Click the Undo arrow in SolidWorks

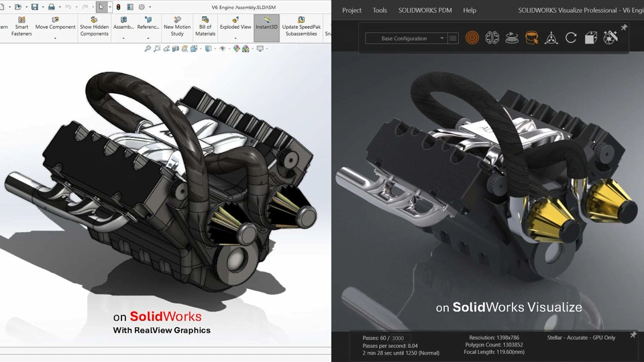tap(68, 7)
